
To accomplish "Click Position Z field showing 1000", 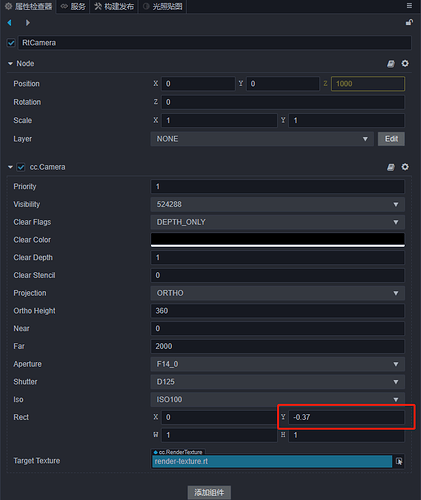I will (x=368, y=84).
